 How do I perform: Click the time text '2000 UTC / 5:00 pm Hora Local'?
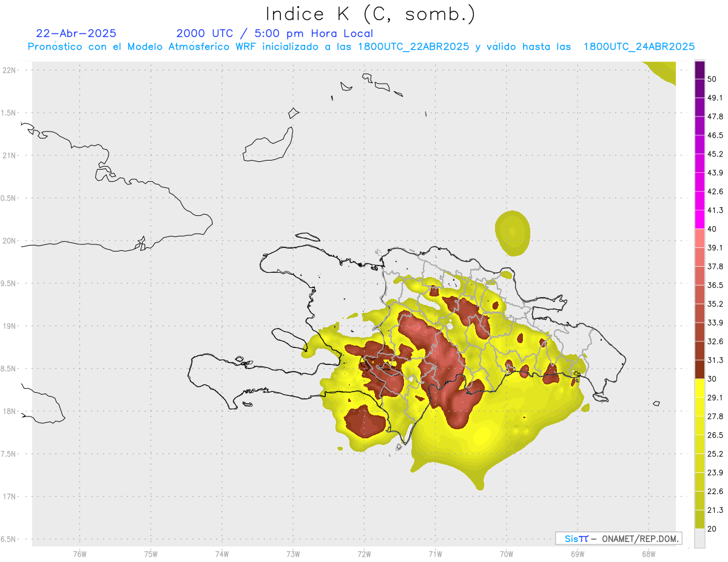tap(275, 33)
